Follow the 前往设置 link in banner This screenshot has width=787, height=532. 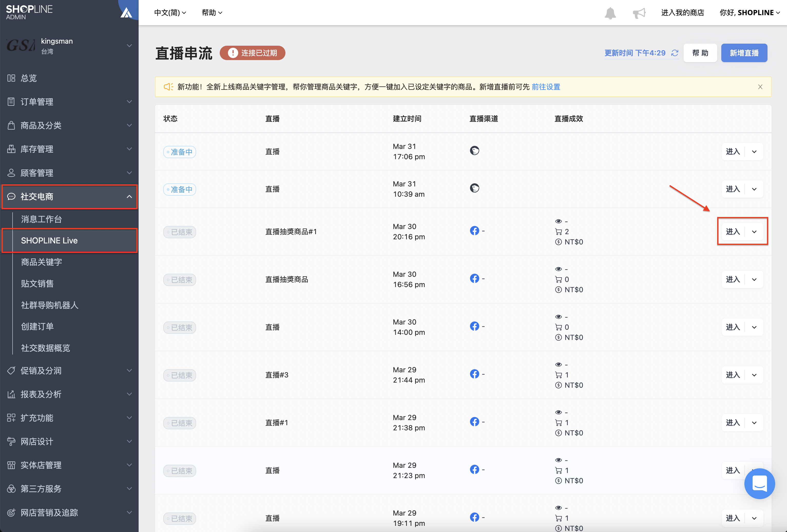point(546,87)
